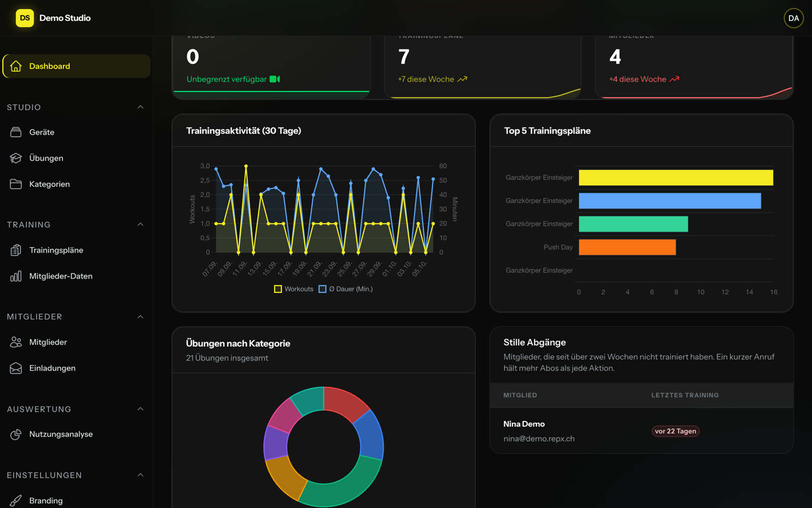
Task: Click the +7 diese Woche text
Action: pyautogui.click(x=426, y=79)
